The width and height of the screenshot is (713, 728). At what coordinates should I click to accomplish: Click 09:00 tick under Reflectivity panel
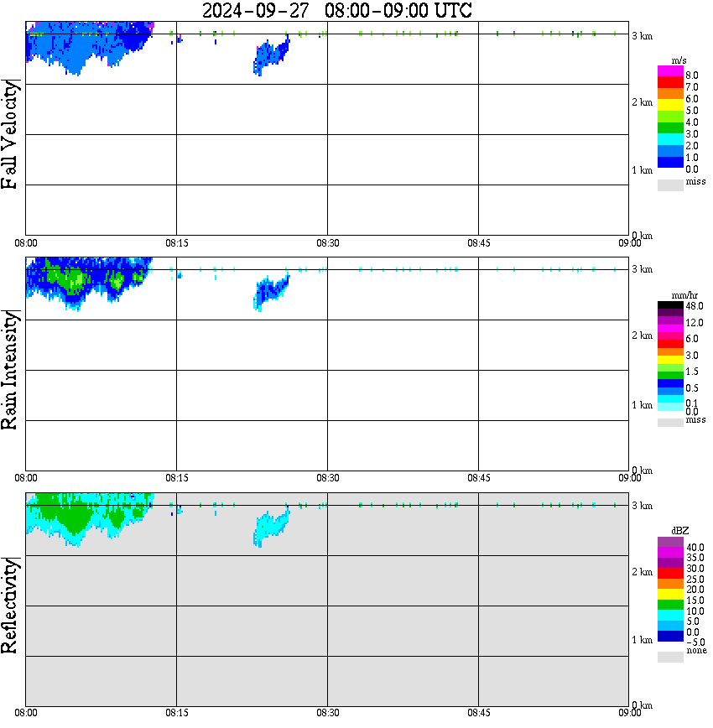tap(629, 713)
